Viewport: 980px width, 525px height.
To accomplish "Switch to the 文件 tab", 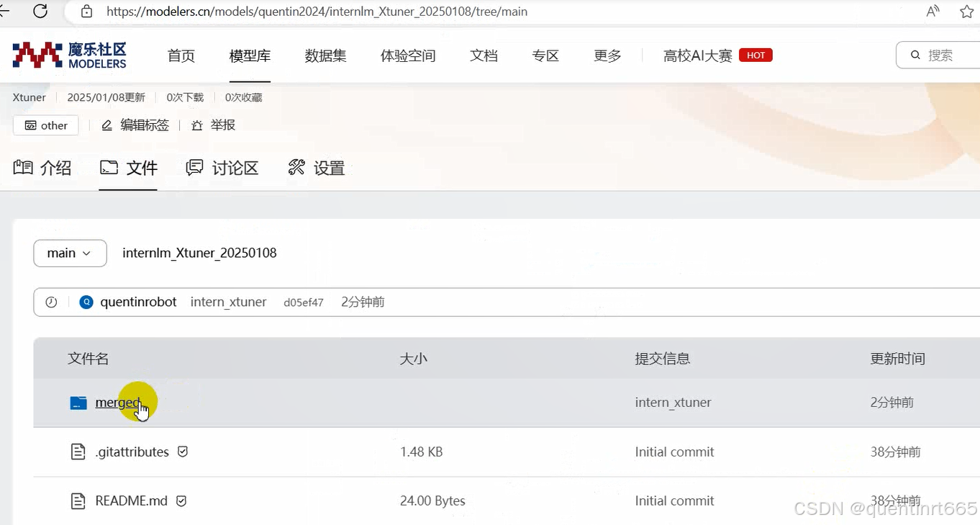I will 128,168.
